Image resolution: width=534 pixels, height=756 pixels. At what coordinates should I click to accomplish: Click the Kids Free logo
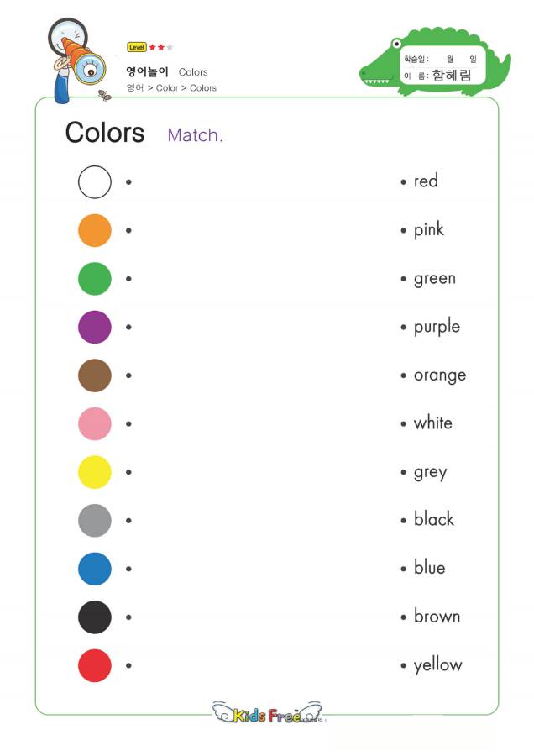268,713
